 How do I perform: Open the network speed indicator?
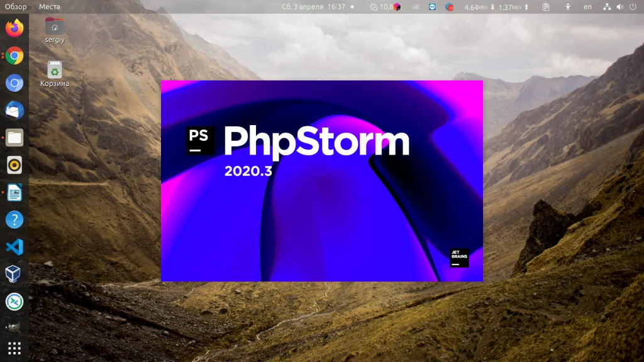(497, 7)
